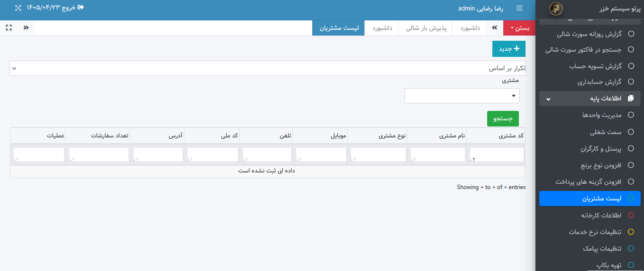This screenshot has width=644, height=271.
Task: Switch to the لیست مشتریان tab
Action: (339, 28)
